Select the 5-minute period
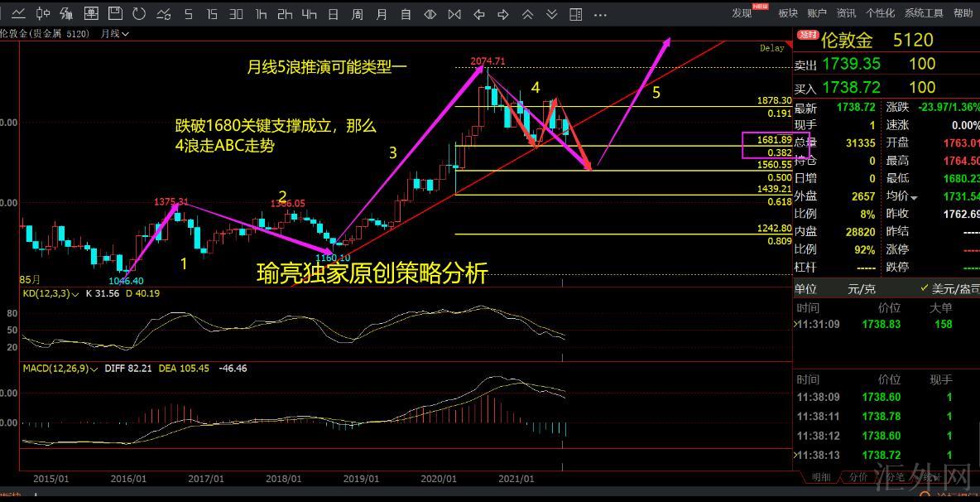This screenshot has height=502, width=980. click(188, 13)
